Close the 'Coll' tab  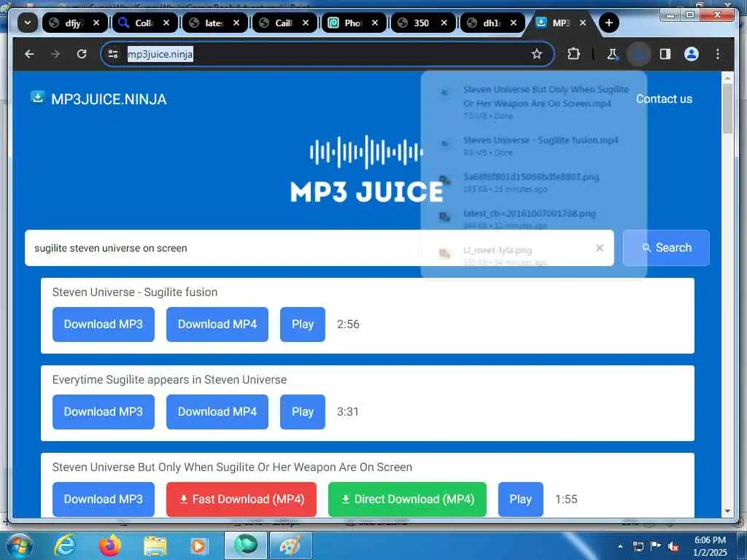[x=166, y=23]
